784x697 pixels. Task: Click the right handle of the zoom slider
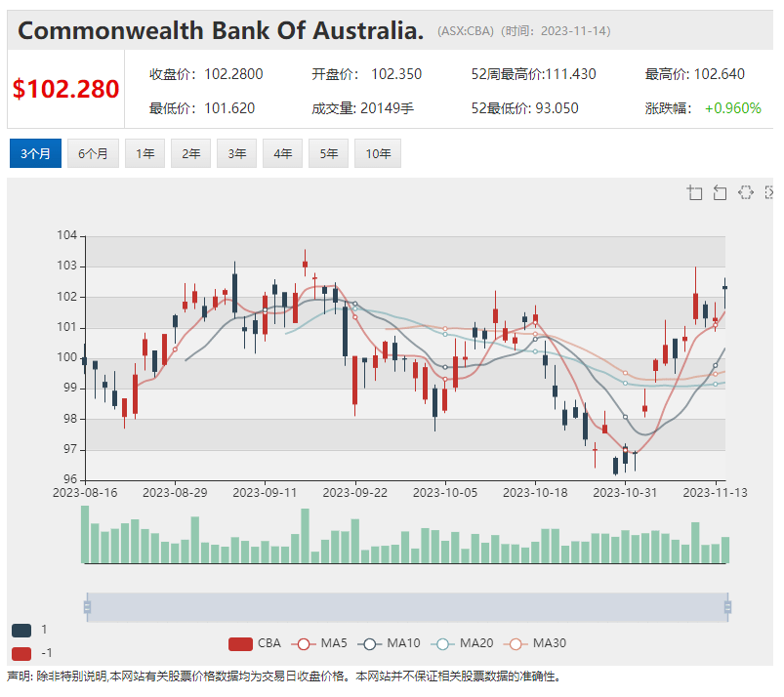pos(727,607)
